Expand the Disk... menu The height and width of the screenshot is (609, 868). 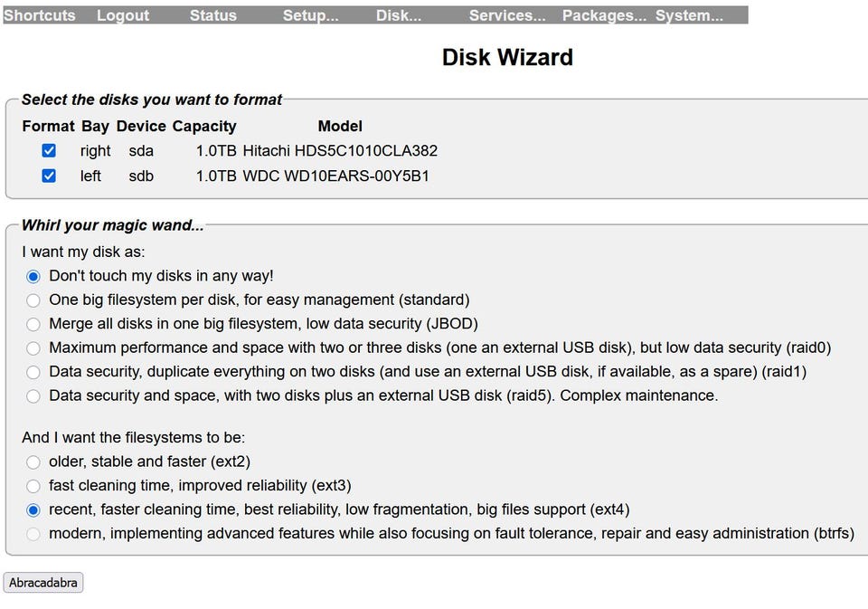pyautogui.click(x=399, y=15)
